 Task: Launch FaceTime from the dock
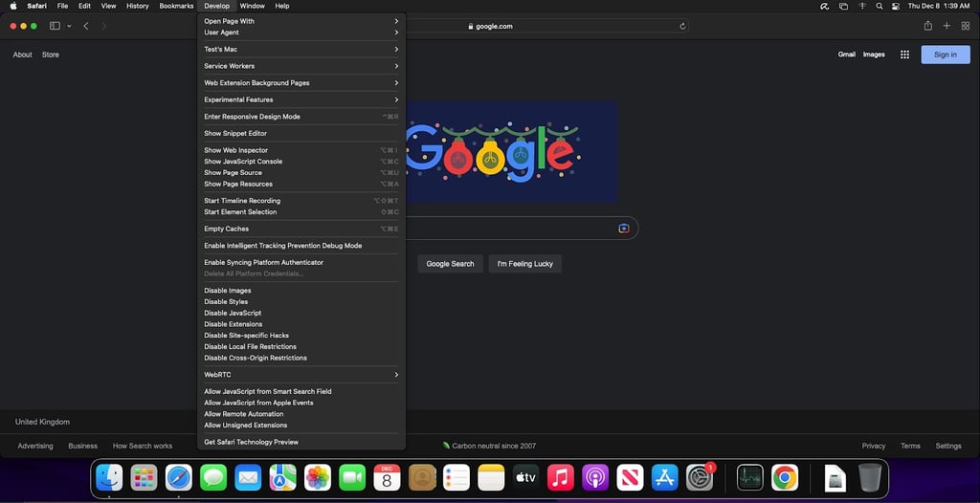click(x=352, y=478)
